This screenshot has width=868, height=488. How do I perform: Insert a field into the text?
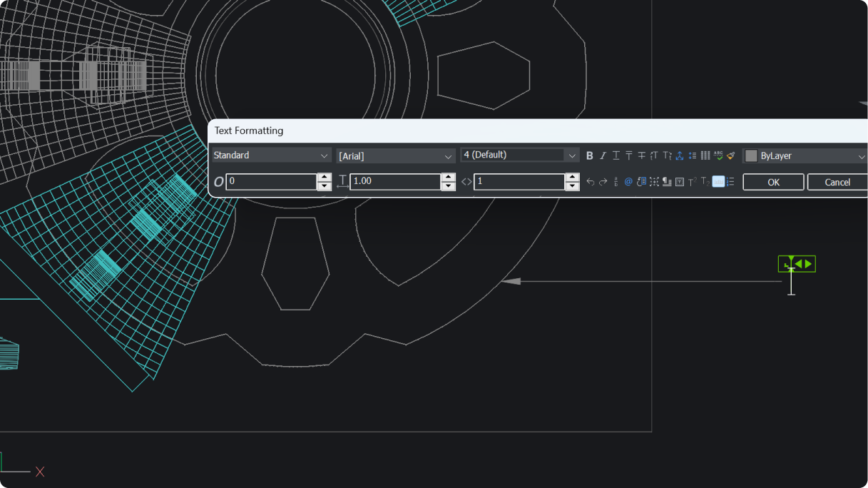(640, 181)
